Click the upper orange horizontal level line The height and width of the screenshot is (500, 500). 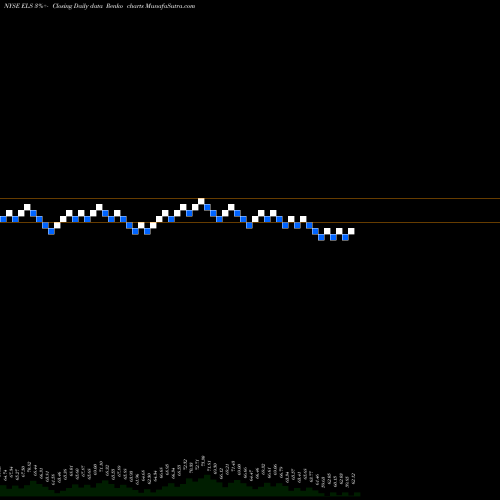(x=250, y=199)
